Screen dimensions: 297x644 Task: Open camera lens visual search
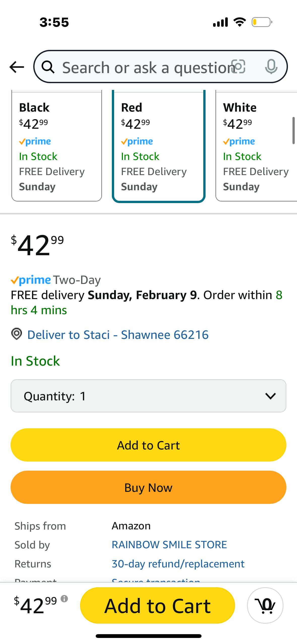coord(238,67)
